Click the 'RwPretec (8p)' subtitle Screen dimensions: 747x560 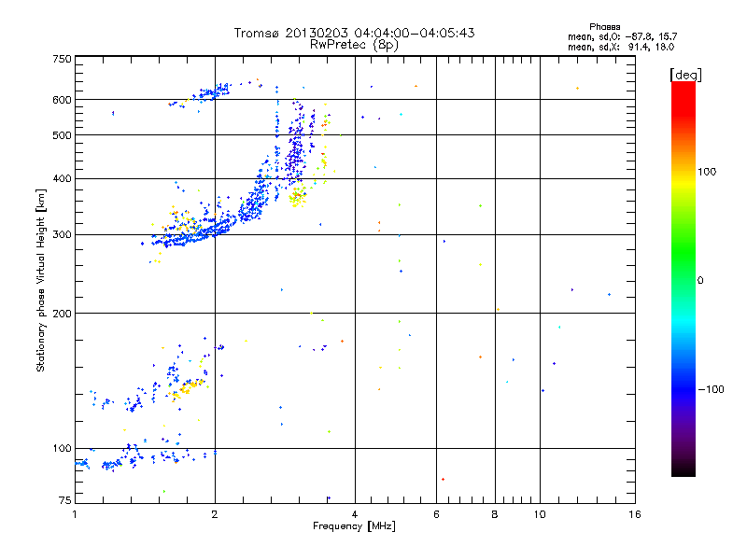tap(354, 45)
